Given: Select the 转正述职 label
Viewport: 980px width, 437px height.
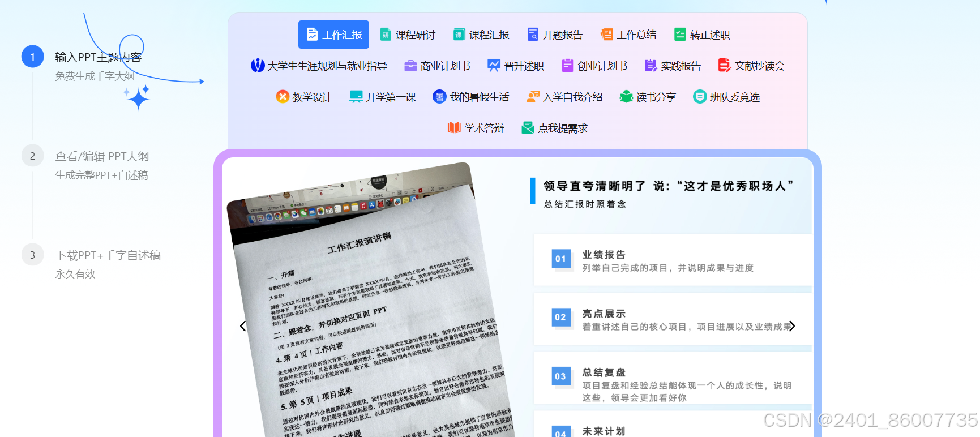Looking at the screenshot, I should click(710, 35).
